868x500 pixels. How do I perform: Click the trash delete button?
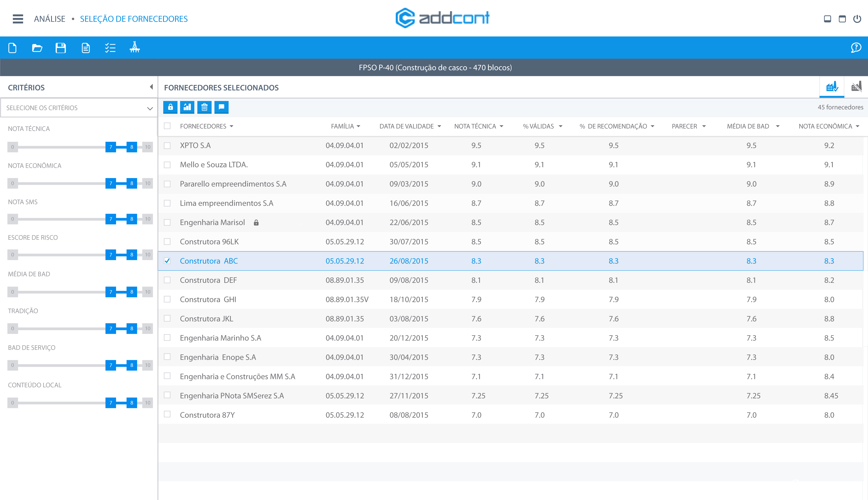pos(204,107)
